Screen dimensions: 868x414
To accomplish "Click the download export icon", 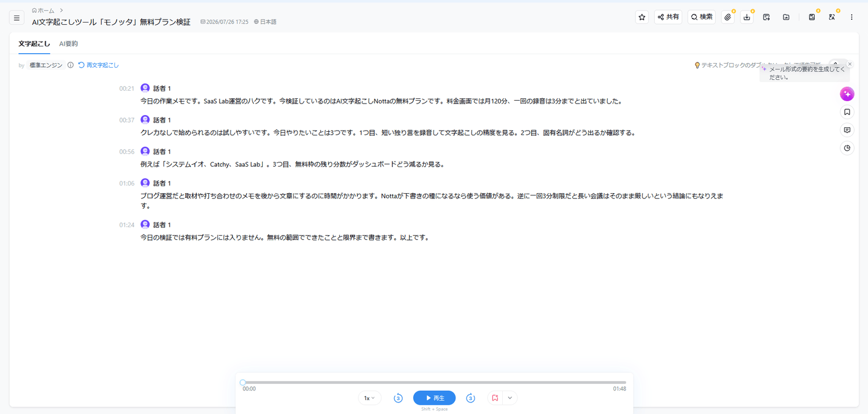I will point(747,17).
